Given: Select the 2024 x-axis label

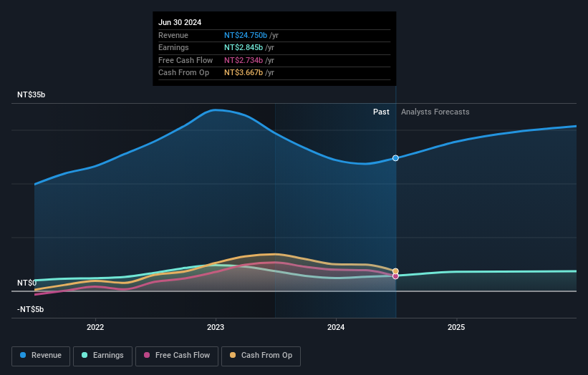Looking at the screenshot, I should coord(336,327).
